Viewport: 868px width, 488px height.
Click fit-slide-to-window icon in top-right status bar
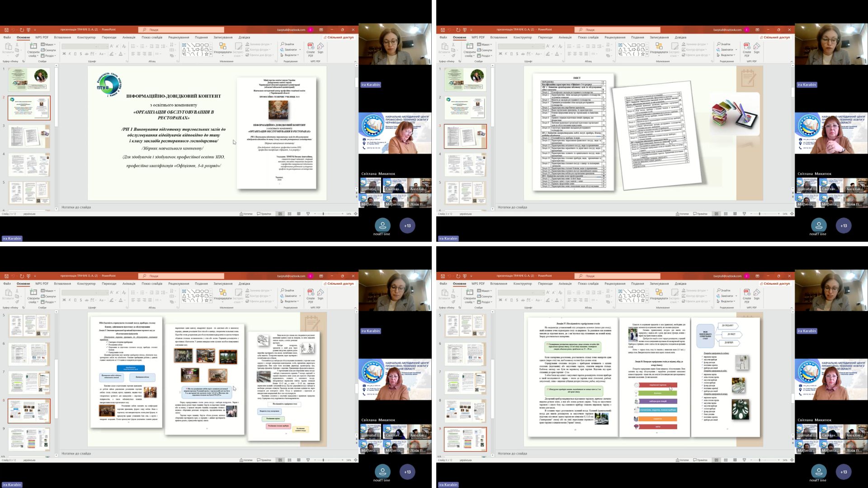pyautogui.click(x=792, y=214)
